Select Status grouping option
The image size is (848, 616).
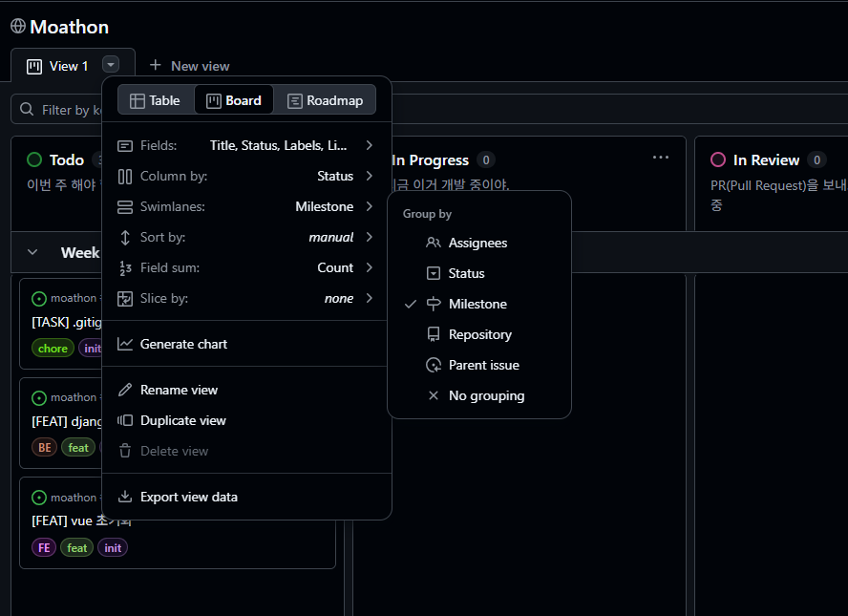(466, 273)
